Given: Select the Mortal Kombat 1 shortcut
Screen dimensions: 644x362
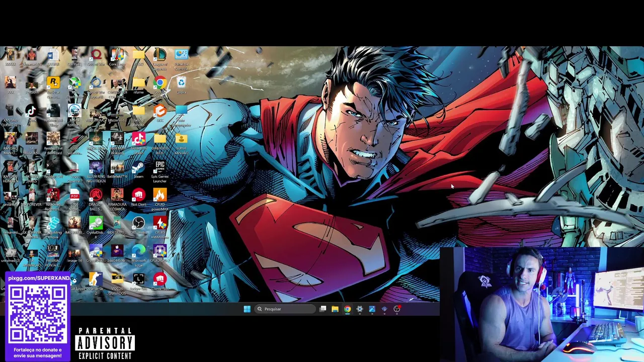Looking at the screenshot, I should 74,115.
